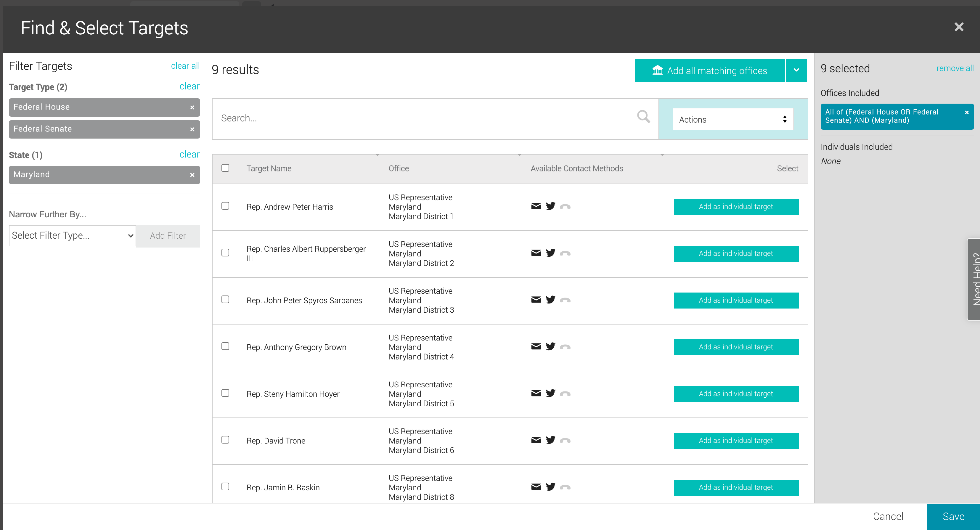The height and width of the screenshot is (530, 980).
Task: Click the disabled Add Filter button
Action: pos(168,236)
